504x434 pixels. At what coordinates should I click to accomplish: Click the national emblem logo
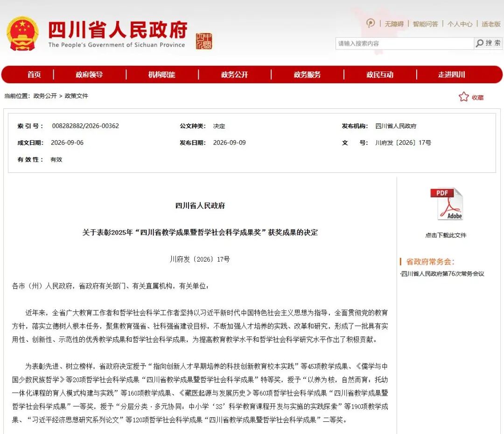(22, 34)
